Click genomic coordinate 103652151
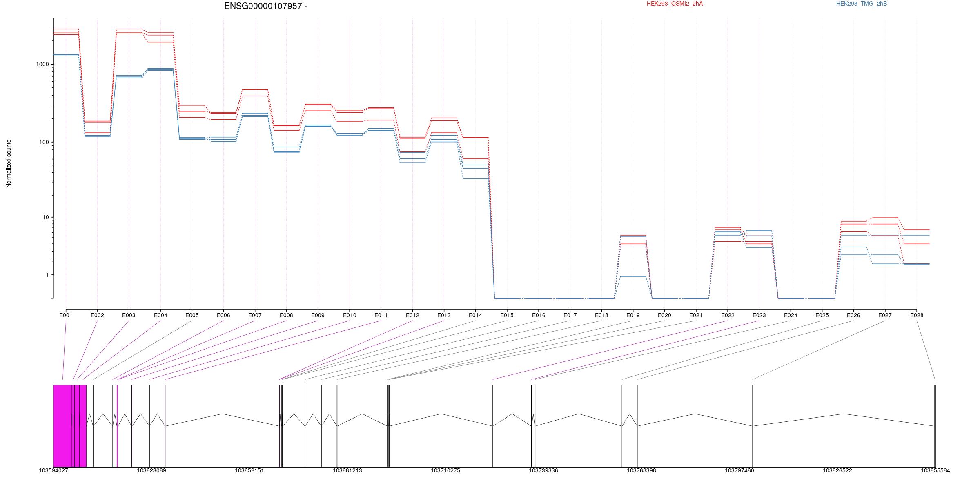Viewport: 980px width, 490px height. point(249,470)
